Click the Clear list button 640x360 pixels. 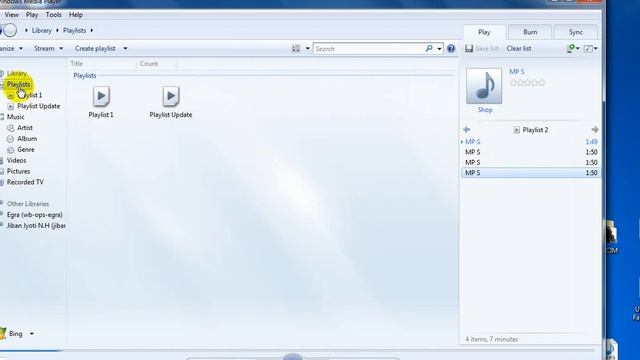pos(519,48)
